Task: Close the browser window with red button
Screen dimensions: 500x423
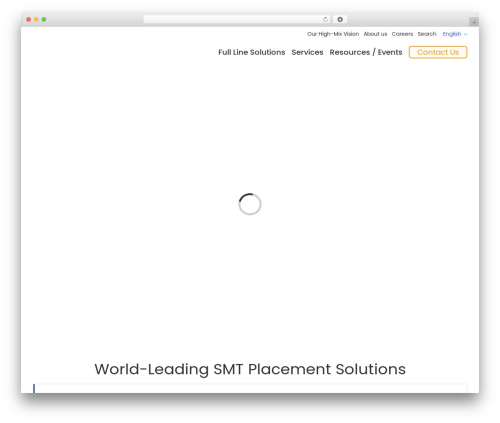Action: pyautogui.click(x=29, y=20)
